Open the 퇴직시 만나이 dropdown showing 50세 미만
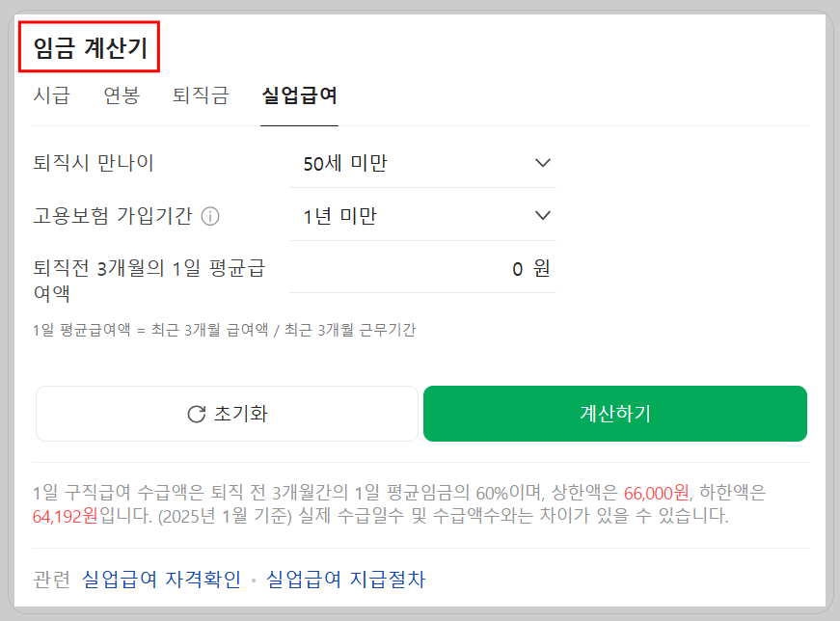The image size is (840, 621). (x=424, y=163)
